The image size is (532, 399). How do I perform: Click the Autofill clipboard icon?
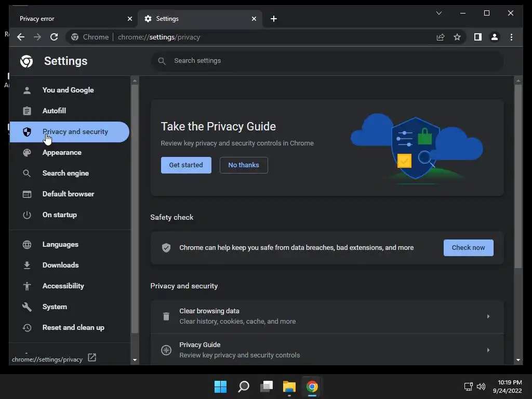[x=27, y=111]
